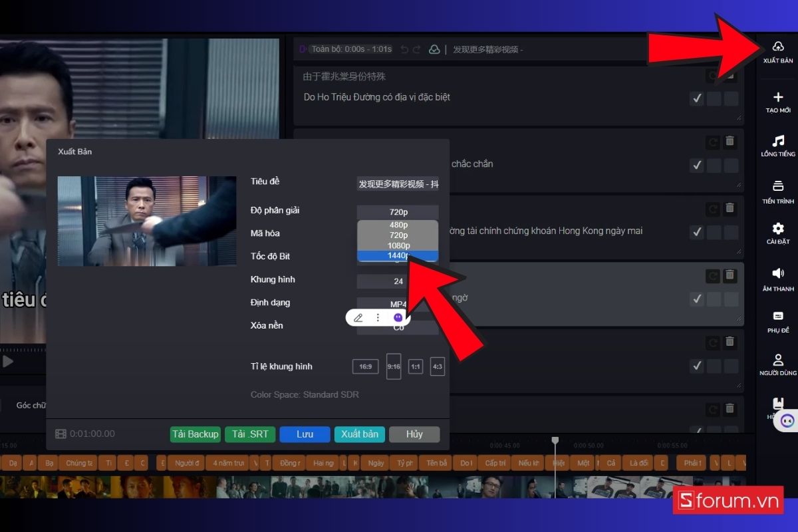Click the redo arrow in top bar

click(417, 49)
